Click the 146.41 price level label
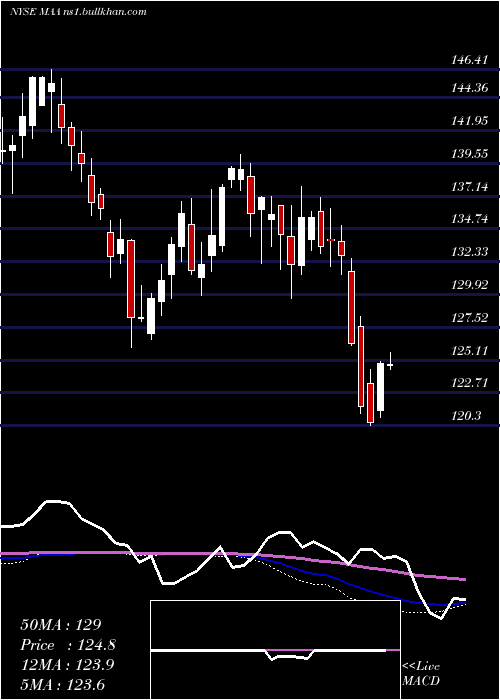This screenshot has height=700, width=500. tap(470, 59)
